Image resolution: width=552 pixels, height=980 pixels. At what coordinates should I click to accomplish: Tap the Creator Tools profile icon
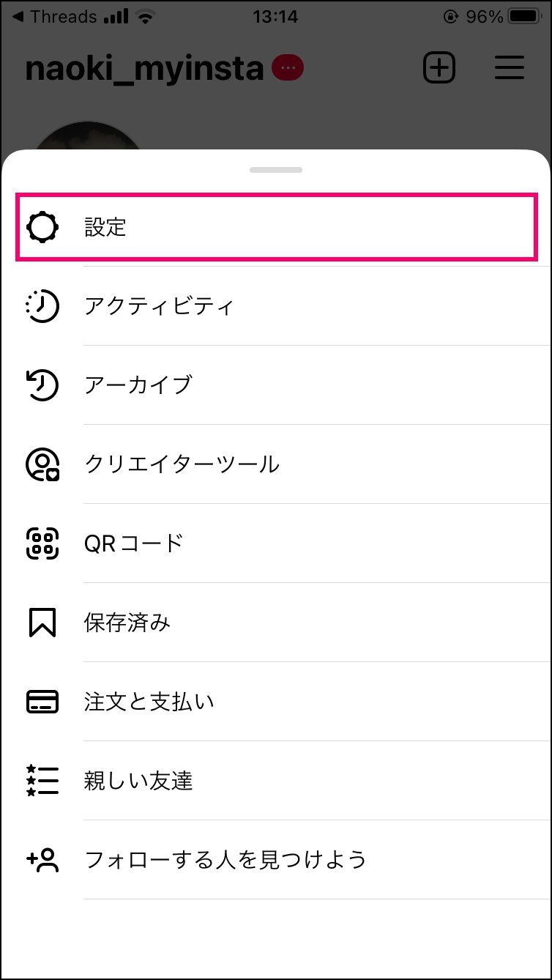coord(42,464)
